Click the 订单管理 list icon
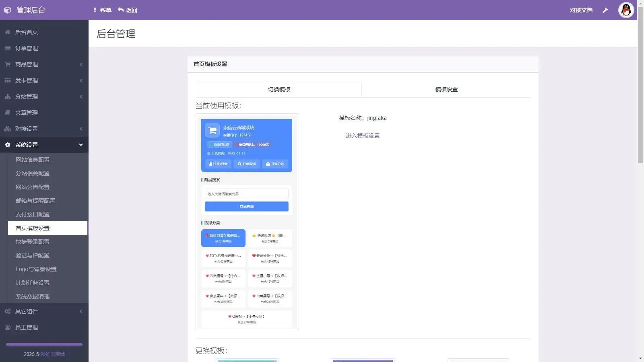The height and width of the screenshot is (362, 644). coord(7,48)
